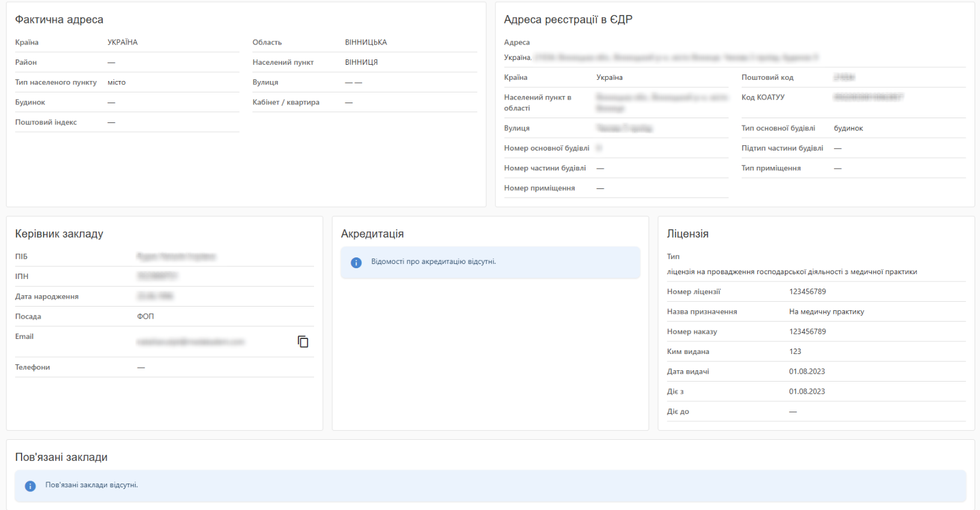
Task: Select the ВІННИЦЬКА region value
Action: 366,43
